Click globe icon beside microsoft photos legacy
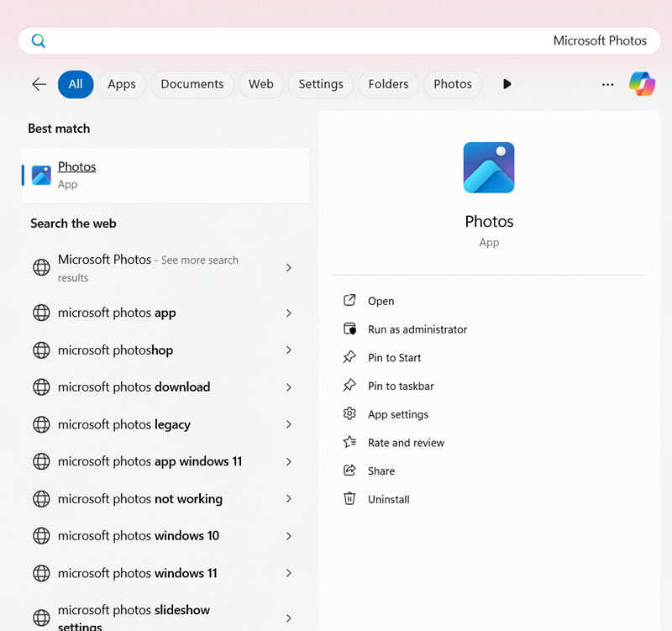Screen dimensions: 672x631 tap(41, 424)
